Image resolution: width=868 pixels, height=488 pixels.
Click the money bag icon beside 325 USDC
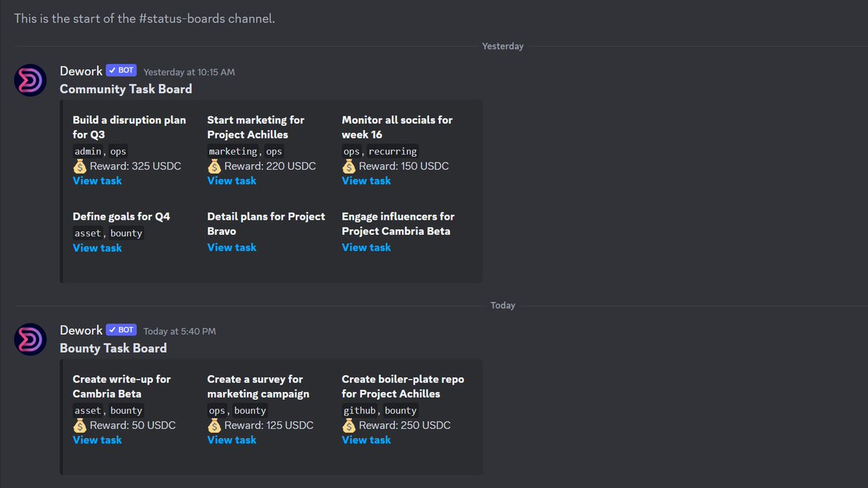[80, 166]
